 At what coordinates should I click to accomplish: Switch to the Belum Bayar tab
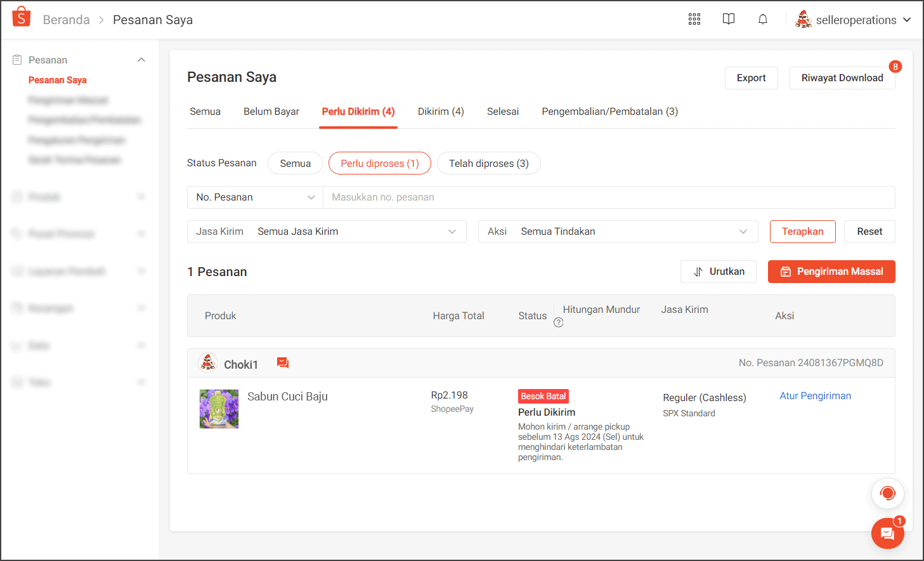271,112
